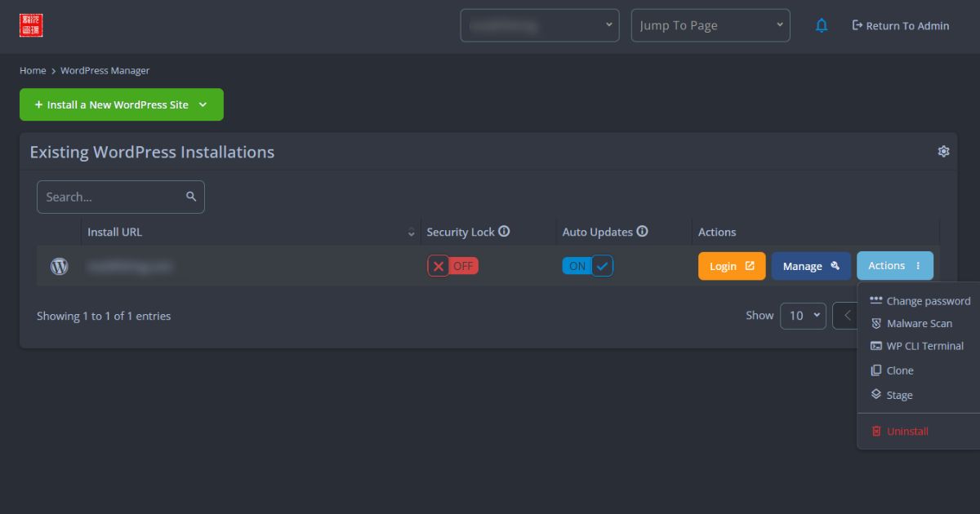This screenshot has height=514, width=980.
Task: Click the Auto Updates info icon
Action: pos(642,232)
